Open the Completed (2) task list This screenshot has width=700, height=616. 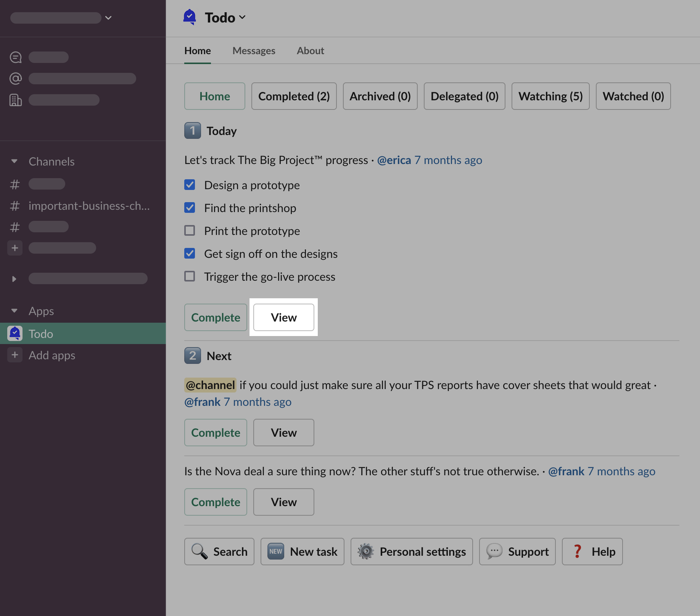pos(294,96)
